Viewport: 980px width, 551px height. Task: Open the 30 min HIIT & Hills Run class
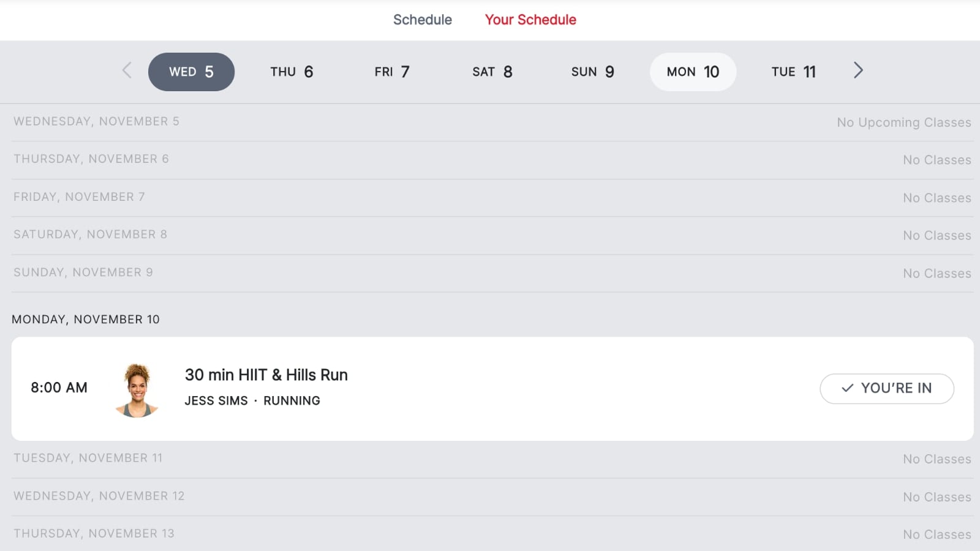[x=266, y=375]
